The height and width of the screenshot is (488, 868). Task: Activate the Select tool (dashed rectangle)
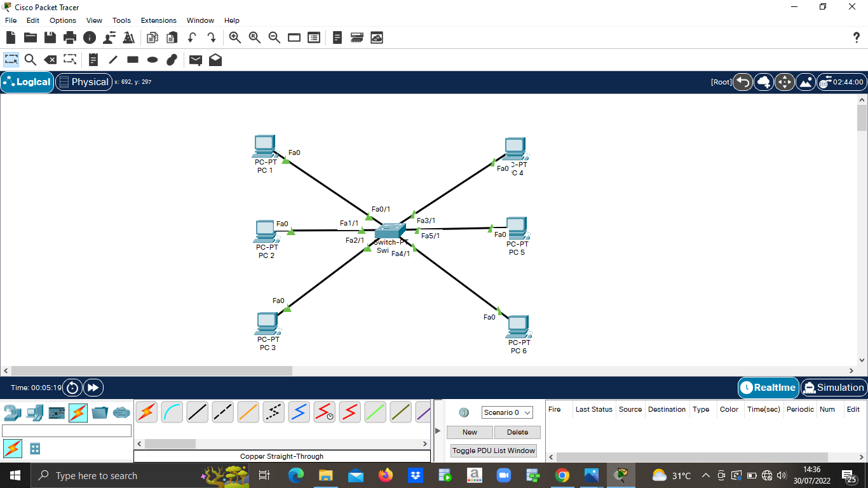coord(11,60)
